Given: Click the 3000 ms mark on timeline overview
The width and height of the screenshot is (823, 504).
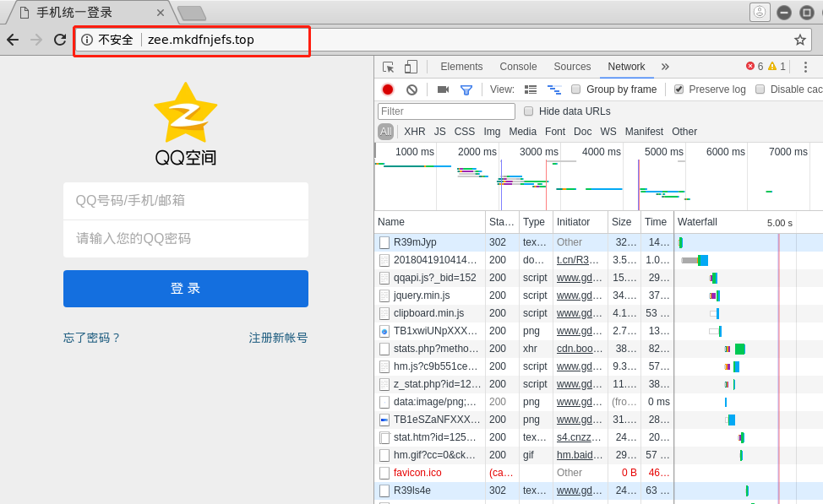Looking at the screenshot, I should click(x=538, y=152).
